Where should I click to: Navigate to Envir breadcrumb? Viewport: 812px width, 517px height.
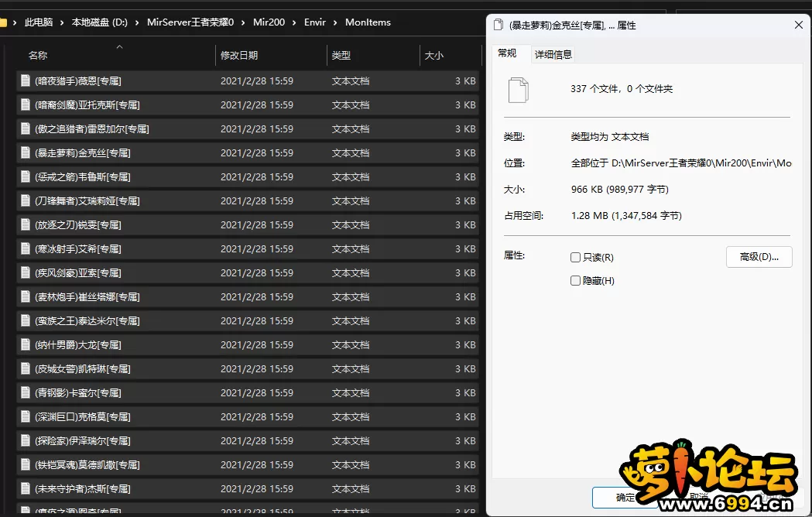(x=315, y=22)
